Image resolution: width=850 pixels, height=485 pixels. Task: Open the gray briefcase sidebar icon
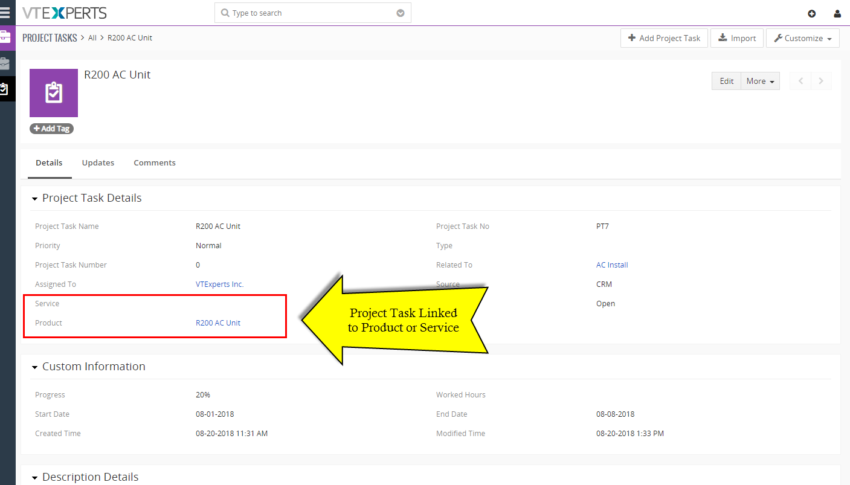(x=5, y=63)
